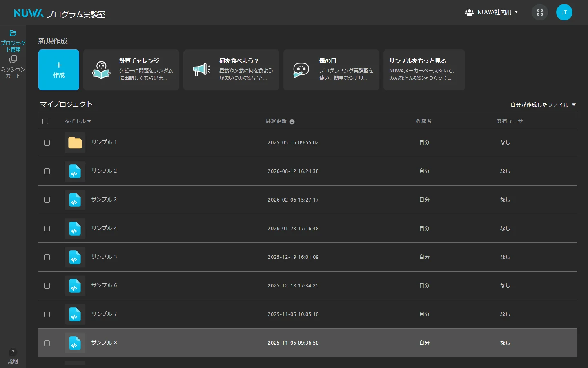Click the sort arrow icon beside 最終更新
This screenshot has height=368, width=588.
pyautogui.click(x=292, y=121)
